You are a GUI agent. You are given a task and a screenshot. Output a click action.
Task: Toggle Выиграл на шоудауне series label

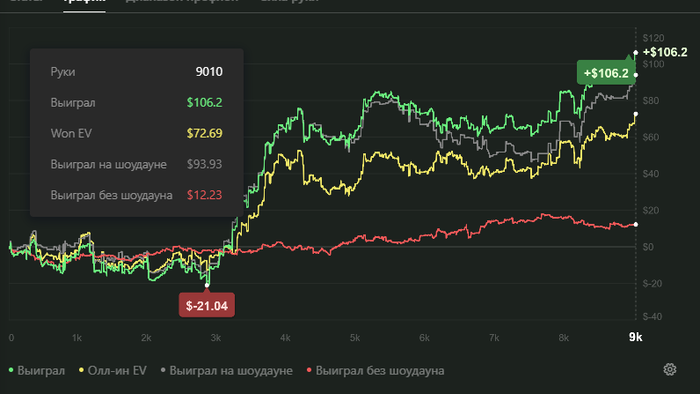[231, 371]
